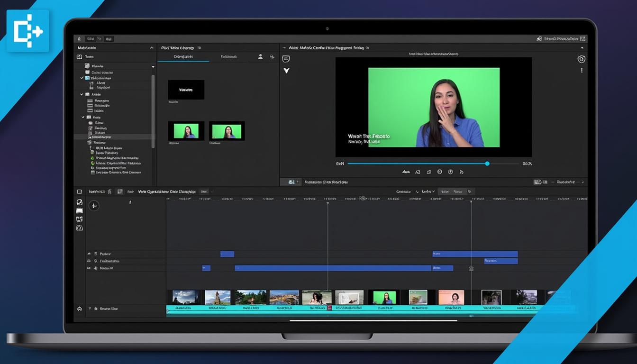
Task: Select the fourth tool icon in timeline sidebar
Action: (x=79, y=227)
